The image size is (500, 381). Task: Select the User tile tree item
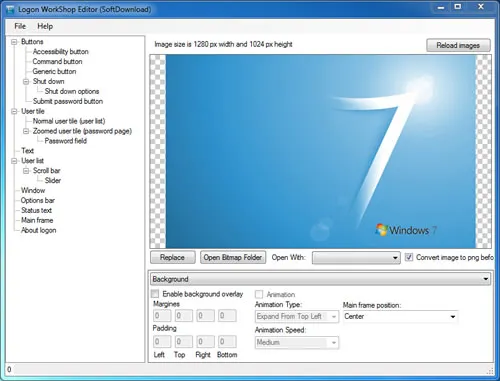pos(33,111)
